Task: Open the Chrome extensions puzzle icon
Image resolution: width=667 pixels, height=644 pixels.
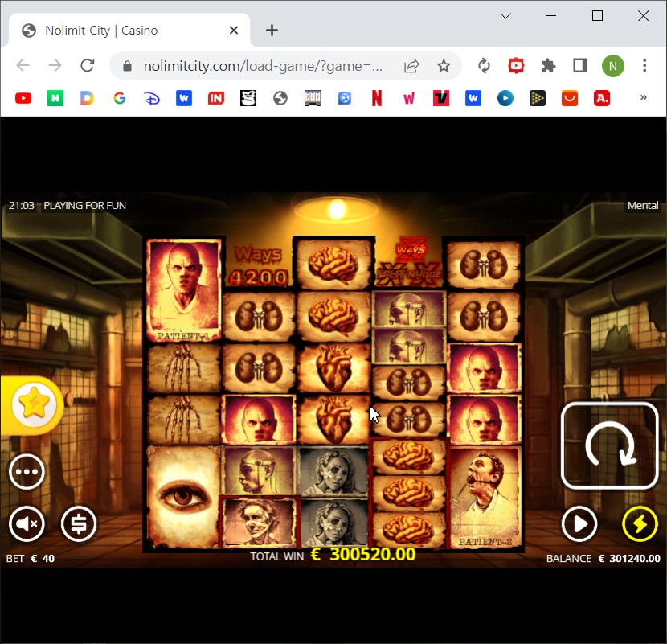Action: pyautogui.click(x=548, y=66)
